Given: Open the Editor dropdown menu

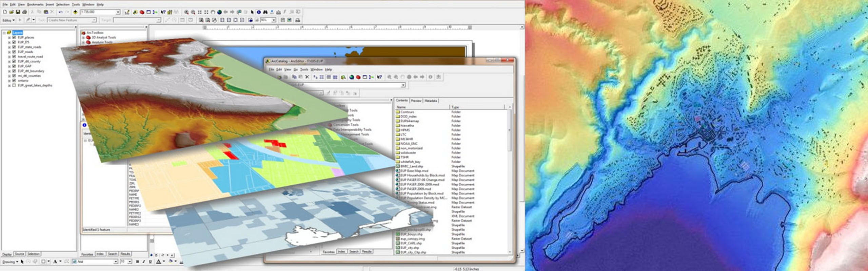Looking at the screenshot, I should coord(8,20).
